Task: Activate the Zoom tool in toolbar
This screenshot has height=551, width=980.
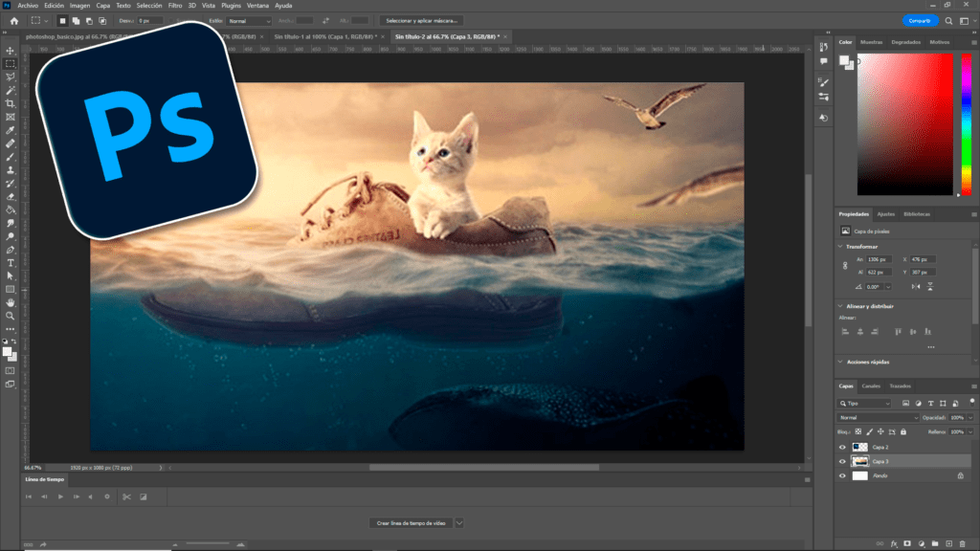Action: tap(11, 315)
